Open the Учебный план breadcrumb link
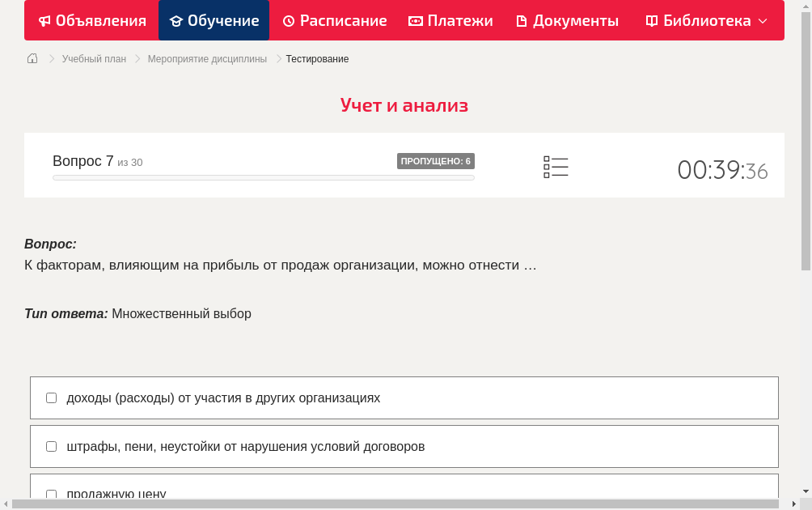 (x=93, y=58)
